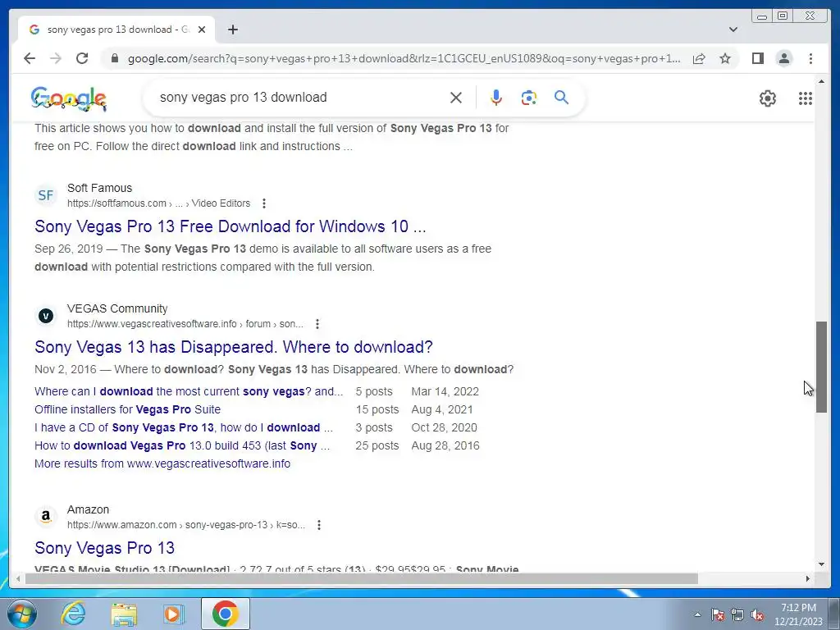Viewport: 840px width, 630px height.
Task: Open Windows Explorer from taskbar
Action: pyautogui.click(x=124, y=614)
